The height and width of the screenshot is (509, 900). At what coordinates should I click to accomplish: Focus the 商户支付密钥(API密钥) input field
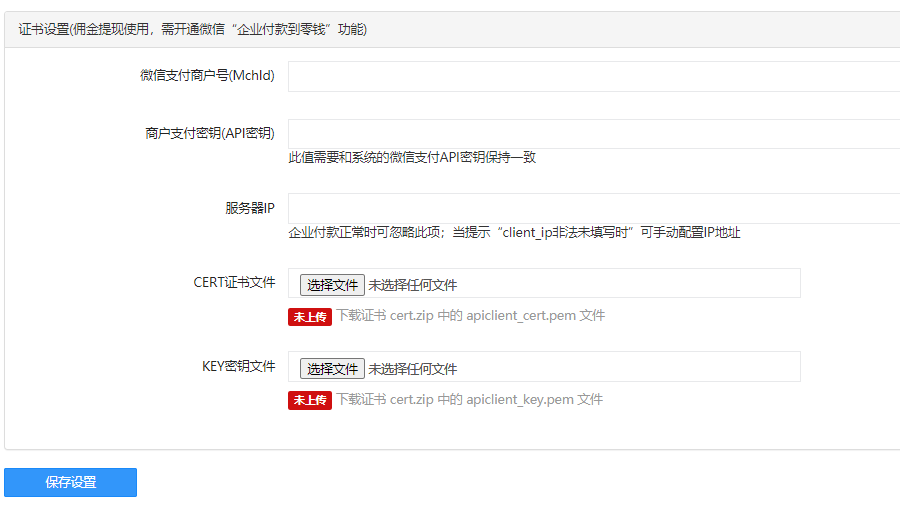tap(594, 134)
